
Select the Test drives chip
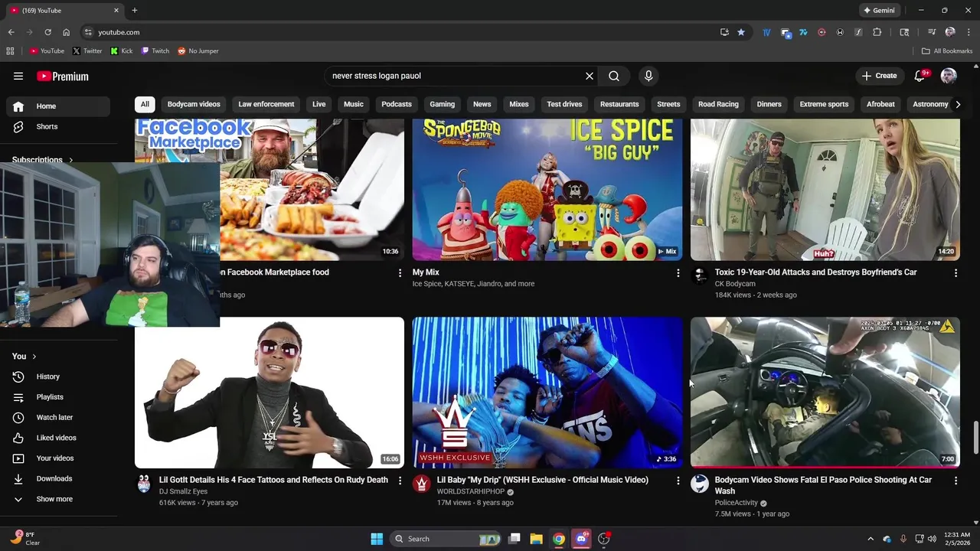click(564, 104)
